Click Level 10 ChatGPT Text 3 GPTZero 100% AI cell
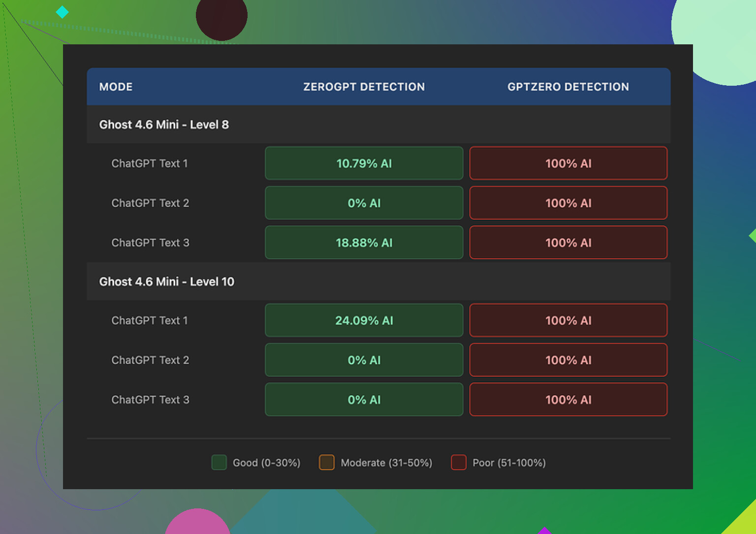756x534 pixels. pyautogui.click(x=568, y=400)
